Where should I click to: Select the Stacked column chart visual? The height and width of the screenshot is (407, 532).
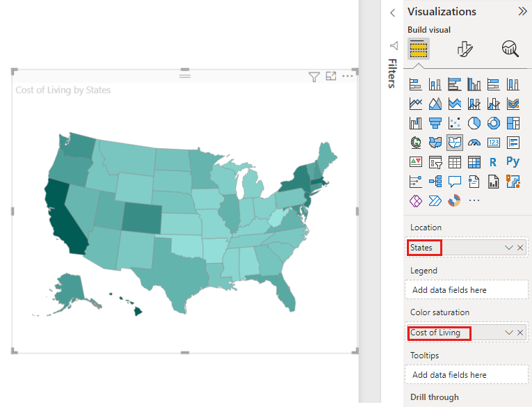point(435,84)
